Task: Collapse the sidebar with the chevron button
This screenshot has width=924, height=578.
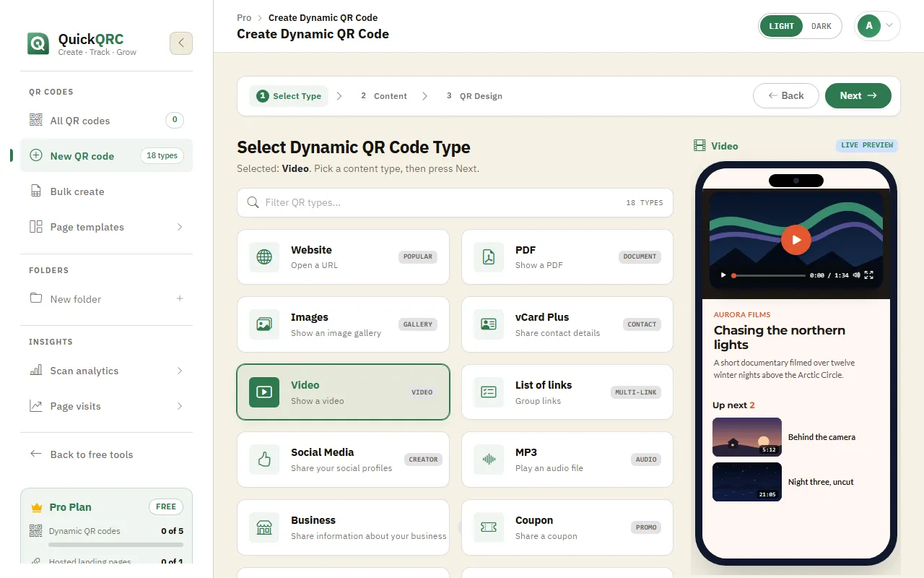Action: (x=181, y=43)
